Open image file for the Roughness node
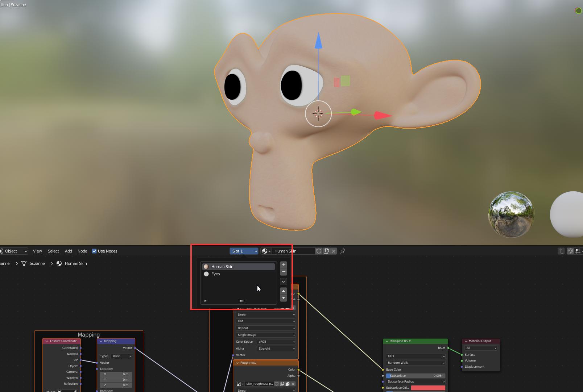 point(288,384)
